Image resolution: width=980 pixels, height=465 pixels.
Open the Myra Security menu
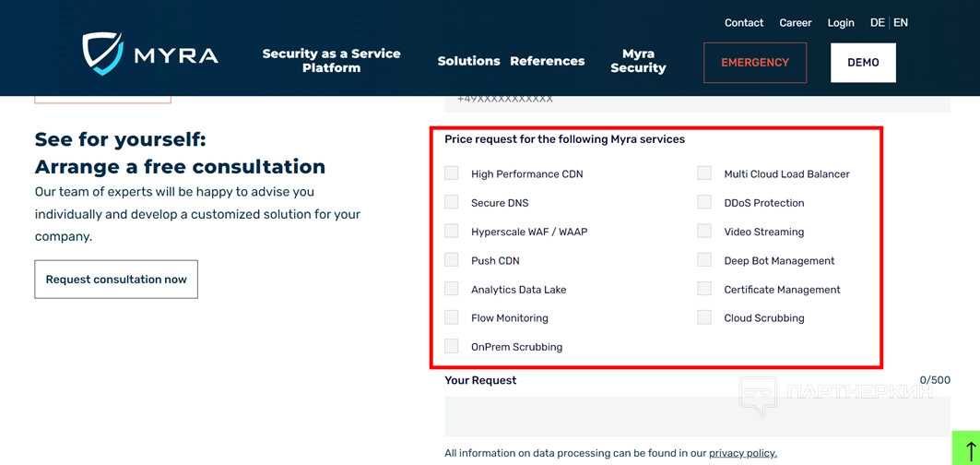point(638,61)
